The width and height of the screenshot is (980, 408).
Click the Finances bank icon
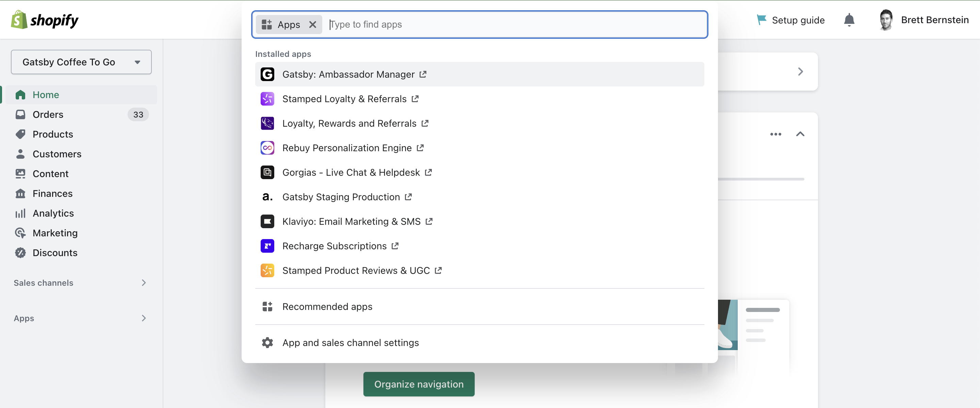(20, 193)
